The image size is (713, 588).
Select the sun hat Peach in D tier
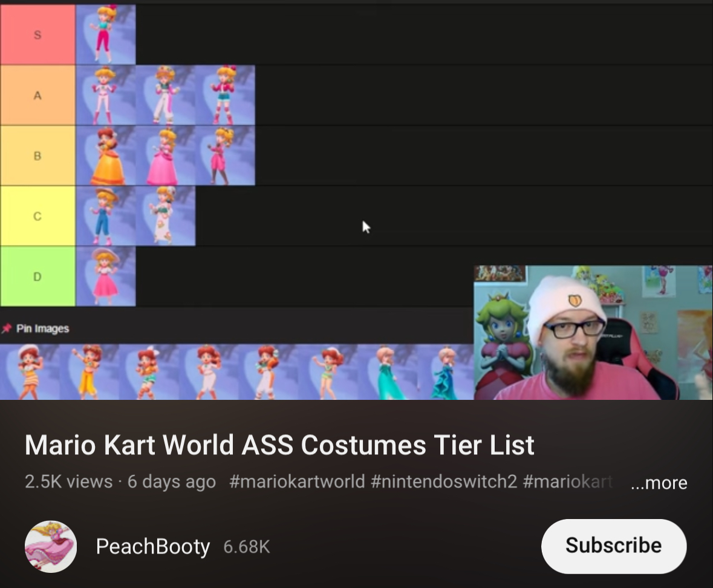[x=106, y=276]
